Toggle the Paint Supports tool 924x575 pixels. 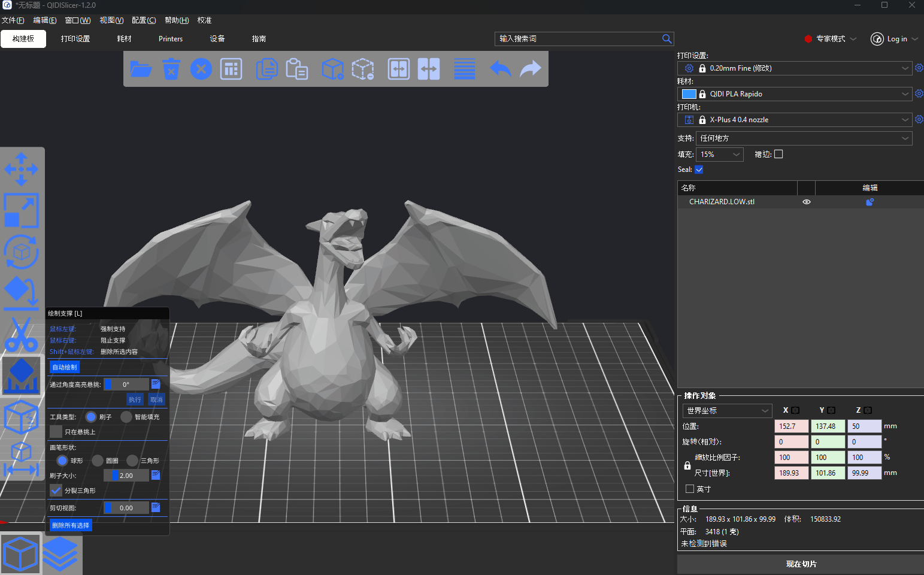[22, 376]
